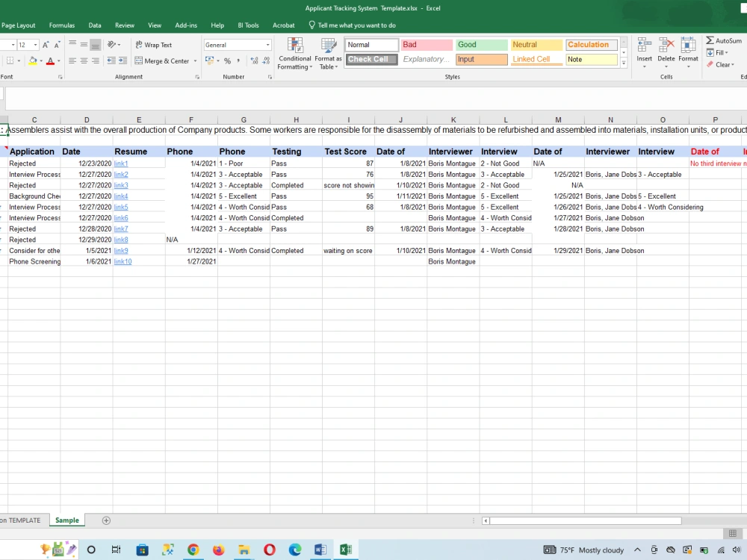Open Google Chrome from the taskbar
This screenshot has width=747, height=560.
pyautogui.click(x=193, y=550)
